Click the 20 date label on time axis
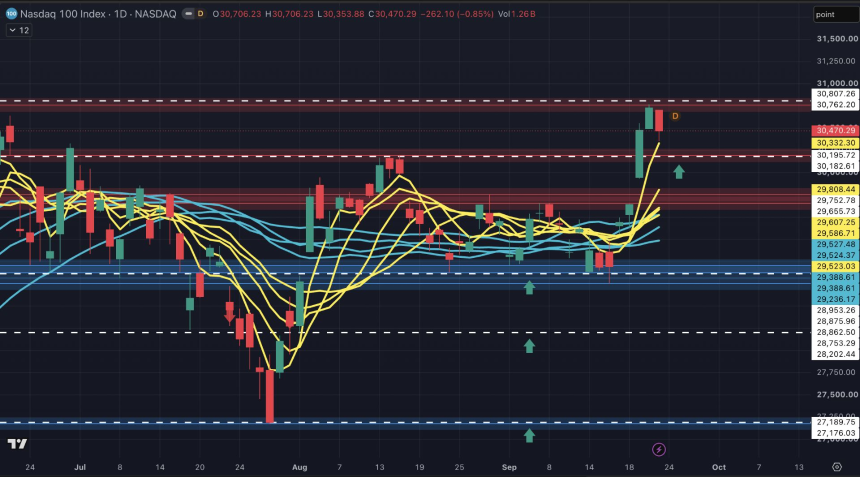860x477 pixels. click(200, 467)
